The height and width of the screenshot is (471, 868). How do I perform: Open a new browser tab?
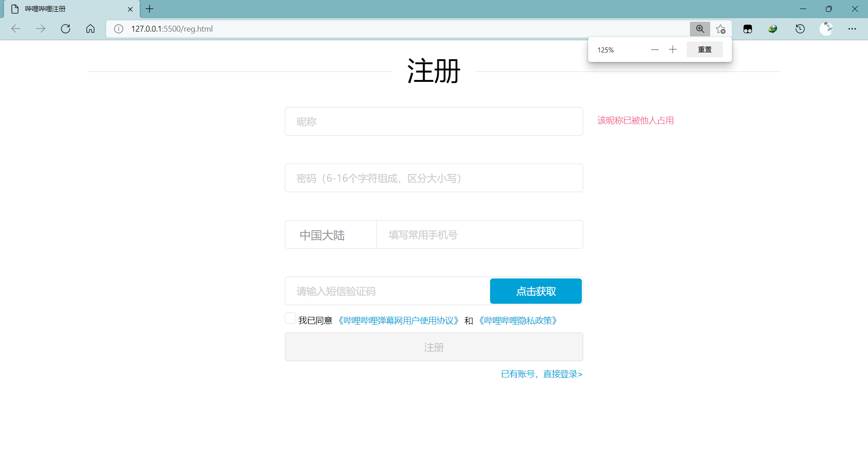[150, 9]
